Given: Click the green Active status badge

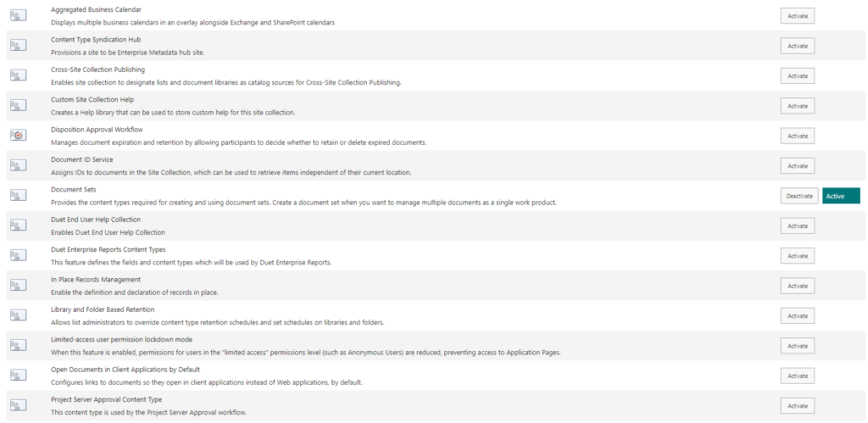Looking at the screenshot, I should (841, 196).
